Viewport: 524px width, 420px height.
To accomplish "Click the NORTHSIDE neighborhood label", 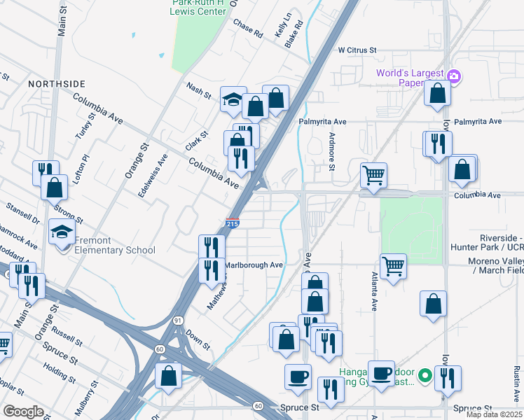I will [57, 84].
